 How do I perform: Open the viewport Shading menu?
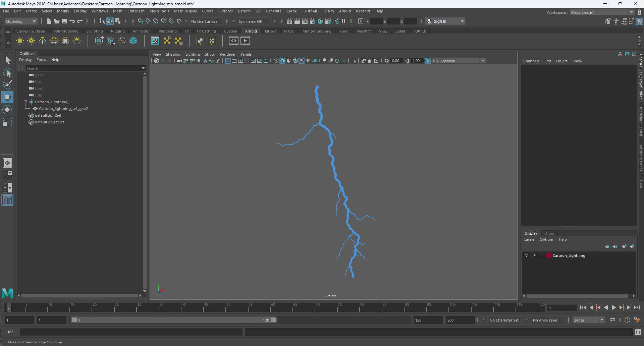coord(173,54)
